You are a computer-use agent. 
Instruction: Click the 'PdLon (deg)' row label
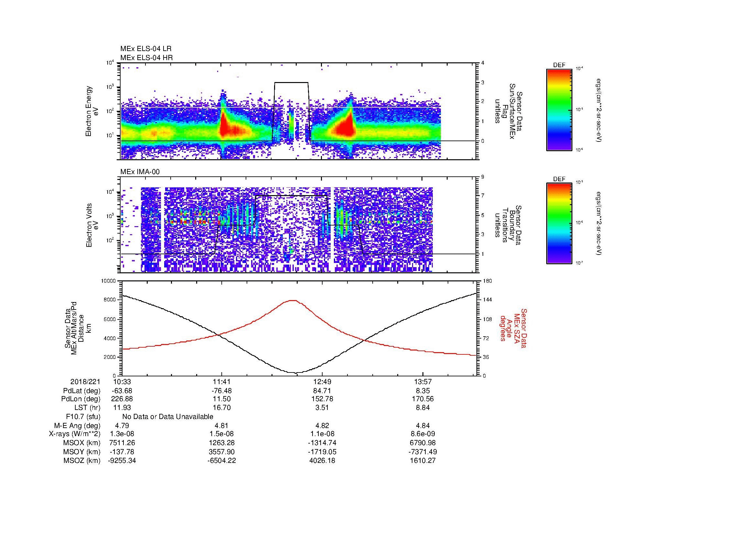(81, 399)
